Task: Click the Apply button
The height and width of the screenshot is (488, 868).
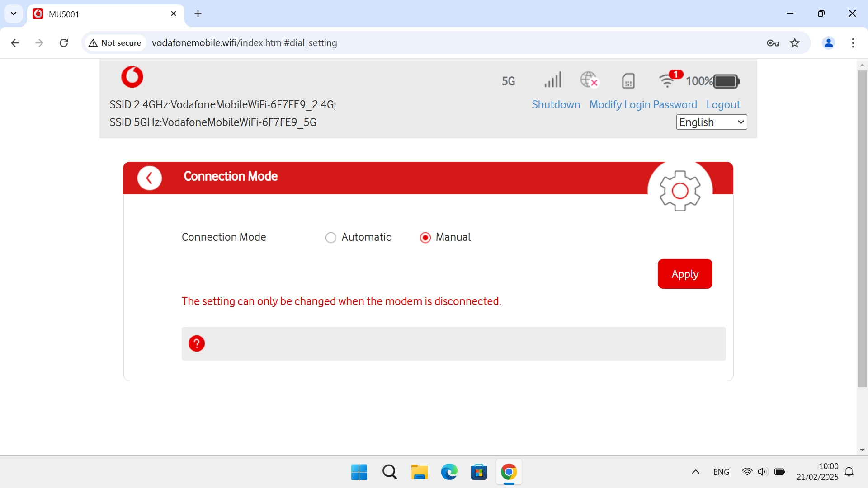Action: (x=684, y=274)
